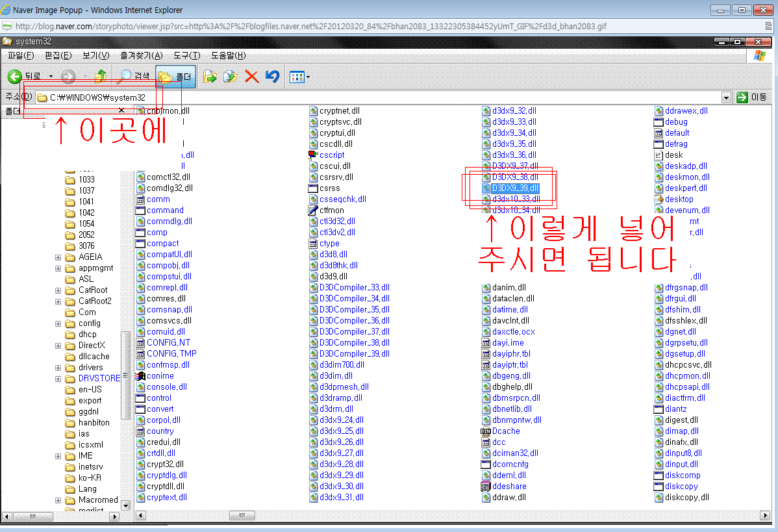The width and height of the screenshot is (778, 532).
Task: Expand the Macromed folder node
Action: click(58, 500)
